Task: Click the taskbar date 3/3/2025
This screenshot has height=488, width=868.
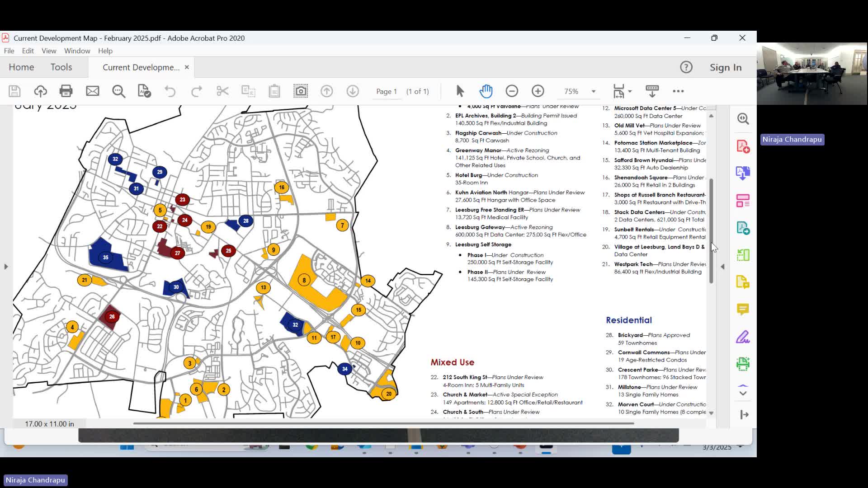Action: 717,447
